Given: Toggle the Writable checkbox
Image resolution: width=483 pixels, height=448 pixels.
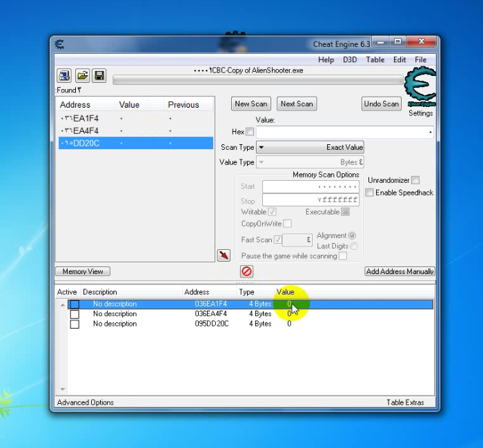Looking at the screenshot, I should tap(272, 212).
